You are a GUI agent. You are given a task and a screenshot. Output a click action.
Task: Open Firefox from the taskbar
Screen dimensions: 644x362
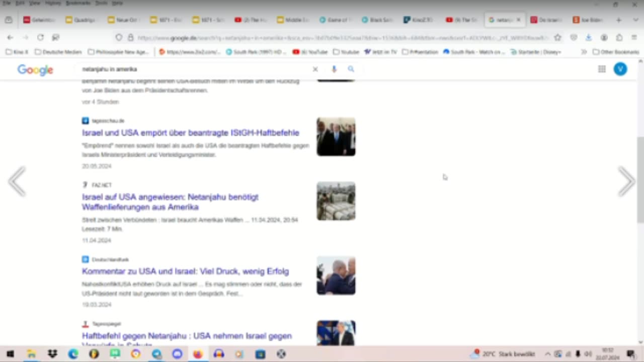point(198,354)
